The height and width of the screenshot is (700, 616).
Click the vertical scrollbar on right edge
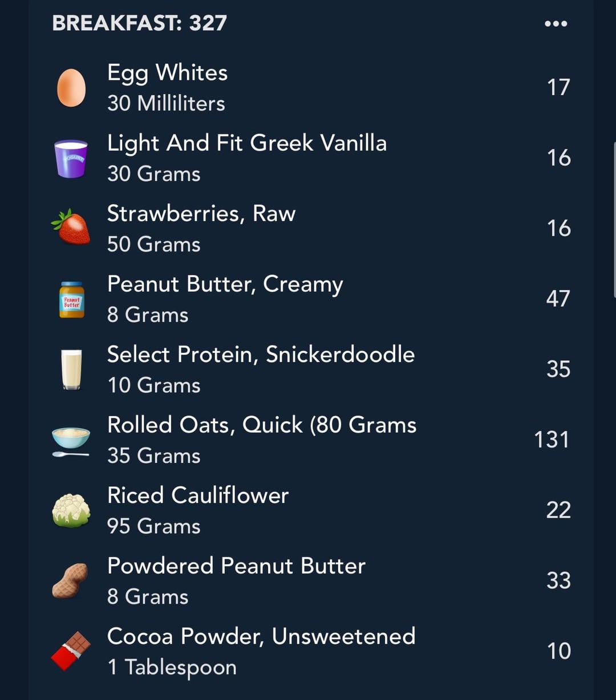click(614, 219)
